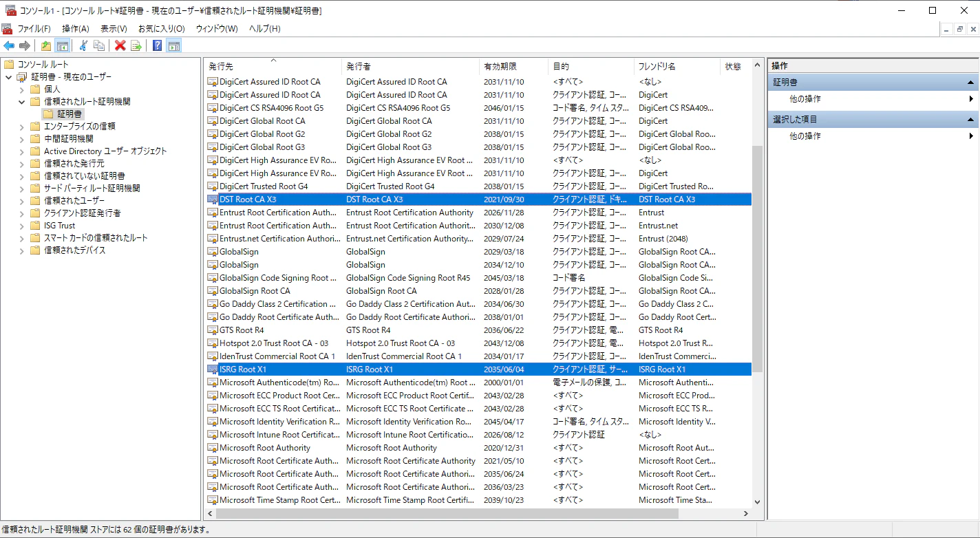Click the DST Root CA X3 certificate icon
Screen dimensions: 980x538
tap(213, 200)
